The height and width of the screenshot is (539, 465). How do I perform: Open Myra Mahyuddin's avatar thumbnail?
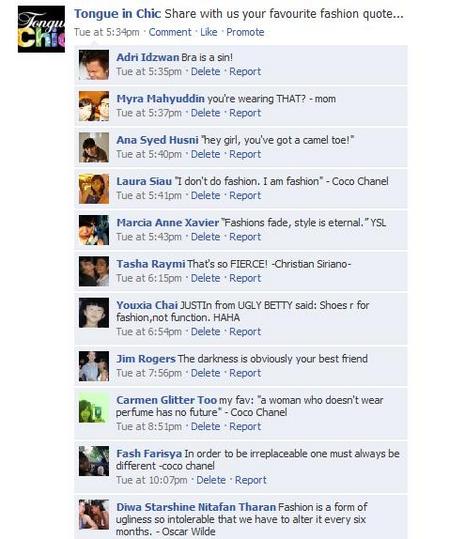[94, 106]
